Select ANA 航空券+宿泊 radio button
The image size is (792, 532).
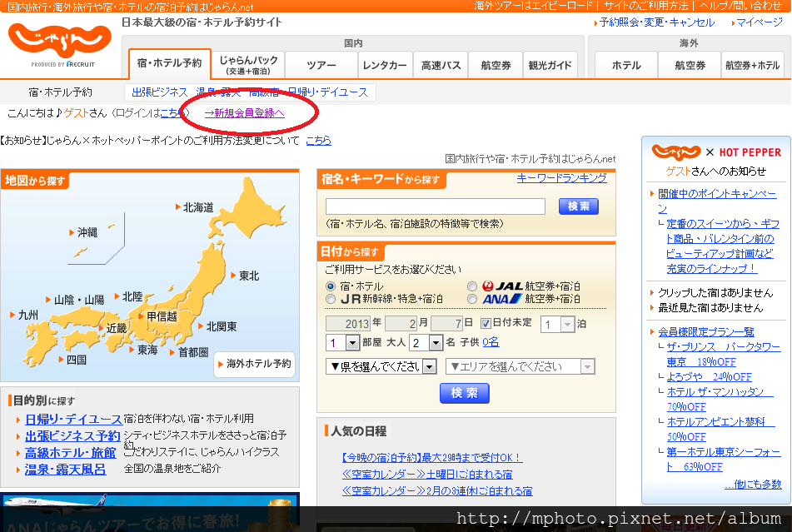coord(471,299)
